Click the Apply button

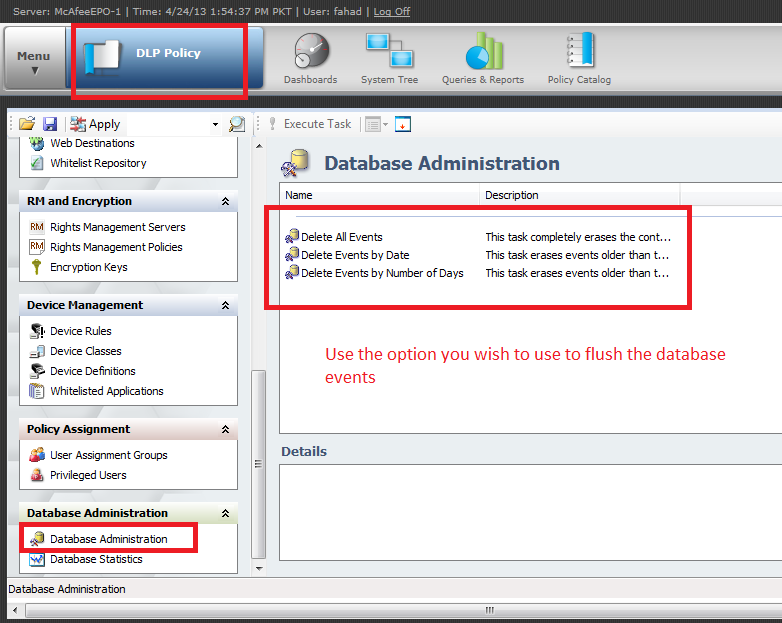95,124
